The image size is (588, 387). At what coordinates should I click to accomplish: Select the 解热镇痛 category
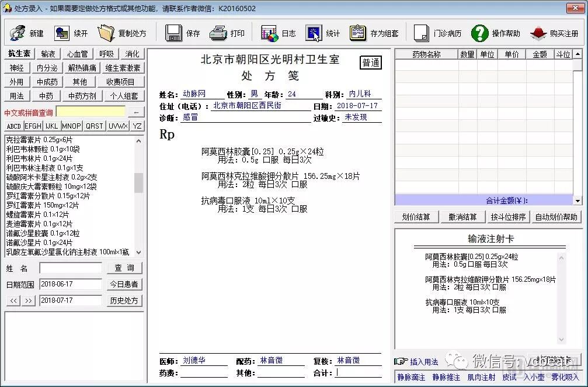coord(82,68)
